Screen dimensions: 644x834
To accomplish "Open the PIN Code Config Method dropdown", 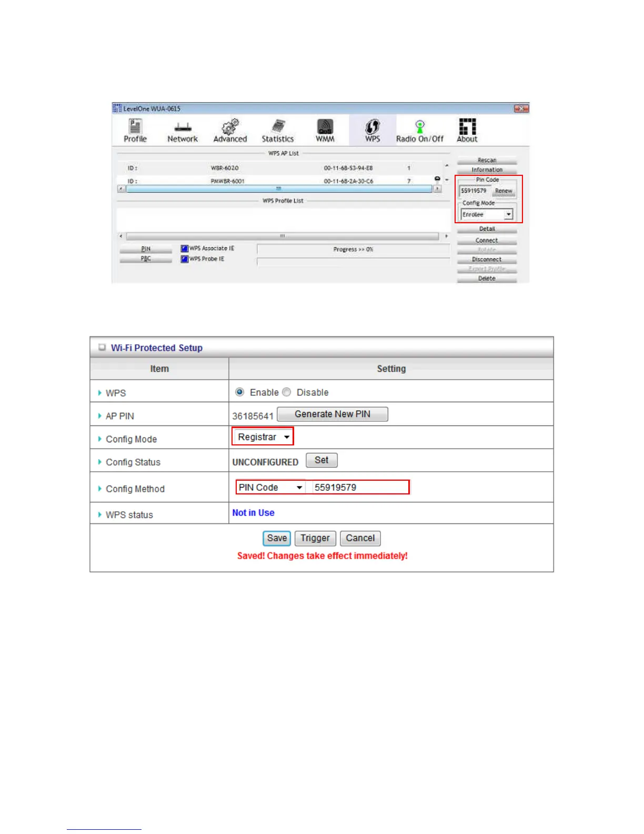I will pyautogui.click(x=271, y=488).
